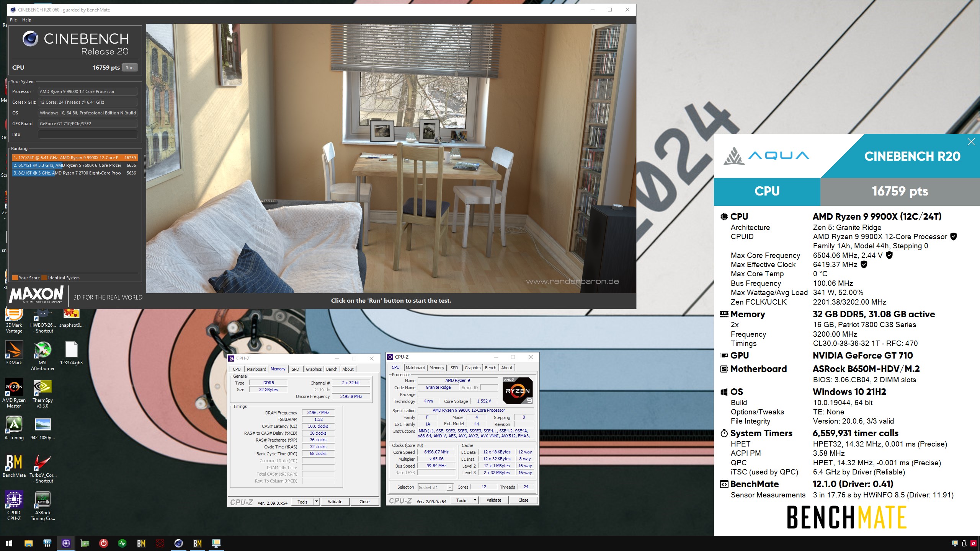Viewport: 980px width, 551px height.
Task: Click the BenchMate taskbar icon right of Cinebench
Action: [x=197, y=543]
